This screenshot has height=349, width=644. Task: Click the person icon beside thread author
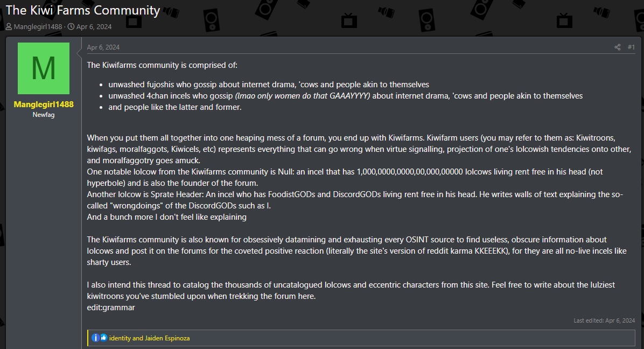(x=9, y=27)
